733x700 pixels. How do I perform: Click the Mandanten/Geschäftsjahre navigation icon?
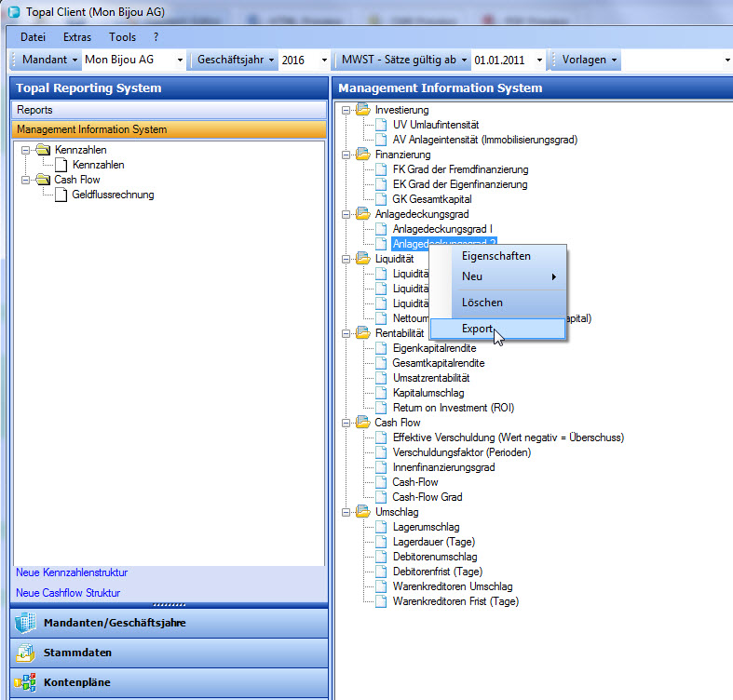coord(25,623)
